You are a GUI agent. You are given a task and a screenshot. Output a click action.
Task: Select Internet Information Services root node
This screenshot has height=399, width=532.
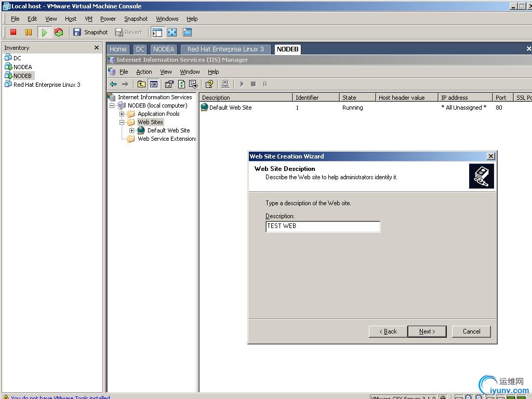click(x=155, y=97)
